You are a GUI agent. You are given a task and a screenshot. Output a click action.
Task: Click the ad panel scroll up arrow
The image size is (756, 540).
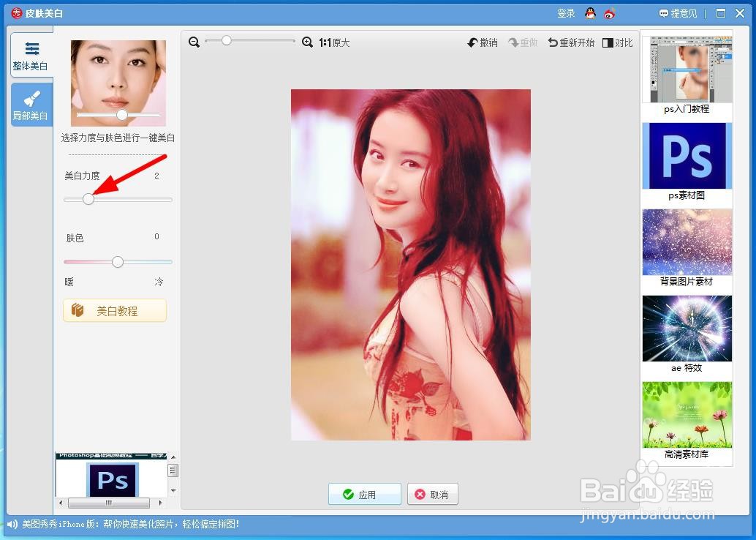click(173, 457)
